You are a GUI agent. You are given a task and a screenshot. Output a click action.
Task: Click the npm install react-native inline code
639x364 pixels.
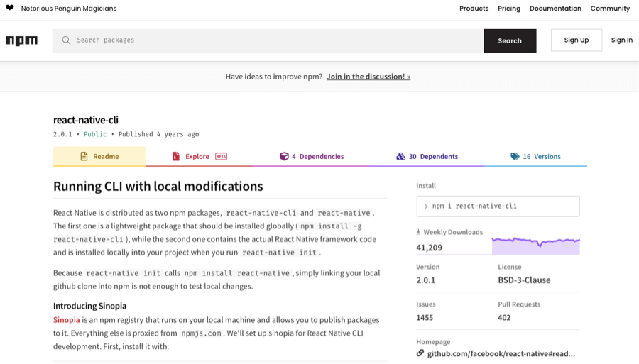coord(236,273)
